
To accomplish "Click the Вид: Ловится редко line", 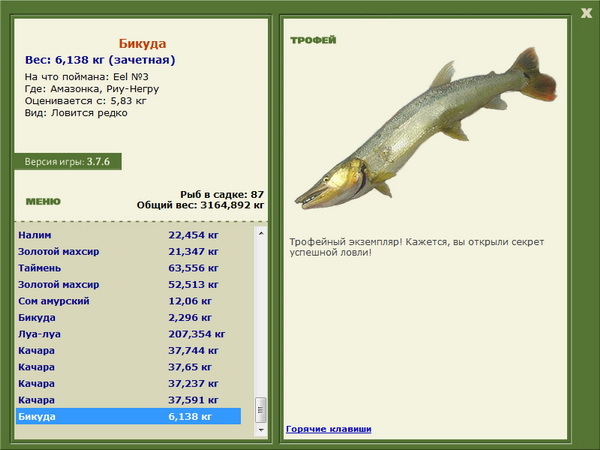I will pyautogui.click(x=76, y=113).
